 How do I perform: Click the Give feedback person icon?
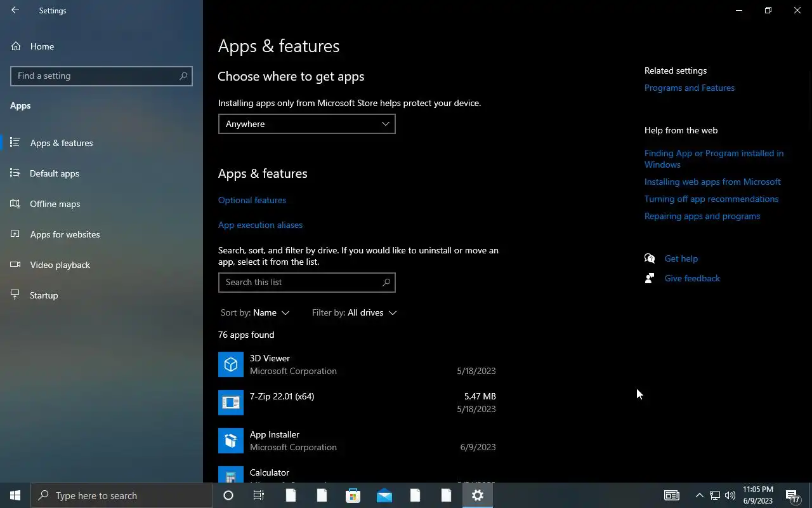pos(650,278)
